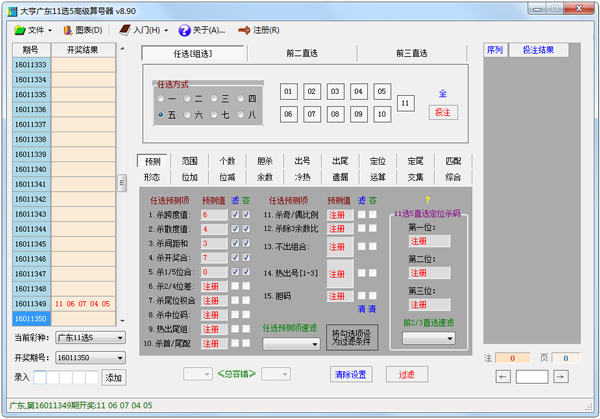Viewport: 600px width, 419px height.
Task: Switch to 任选[组选] tab
Action: (193, 54)
